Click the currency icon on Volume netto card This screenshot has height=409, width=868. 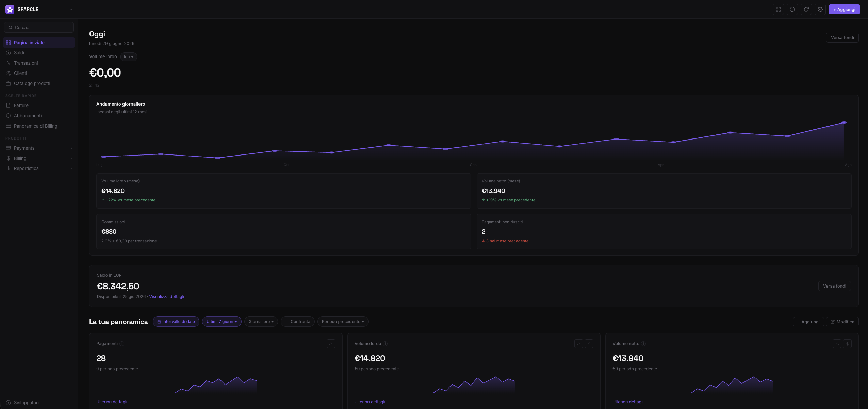coord(847,344)
